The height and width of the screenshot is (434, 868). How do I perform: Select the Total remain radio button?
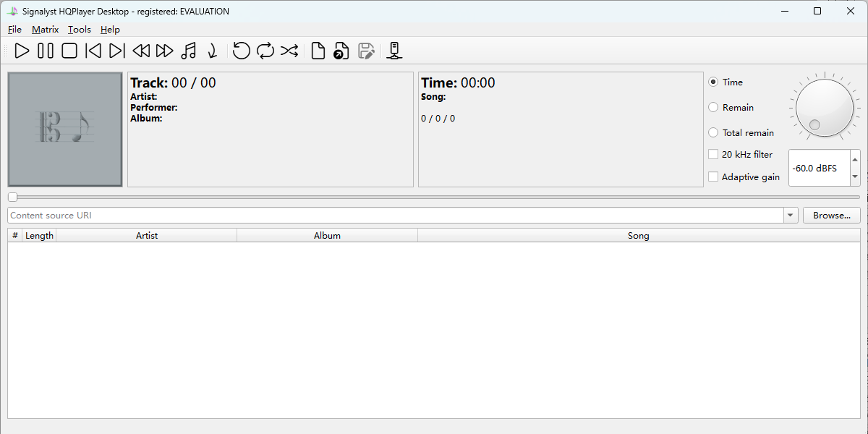(713, 133)
